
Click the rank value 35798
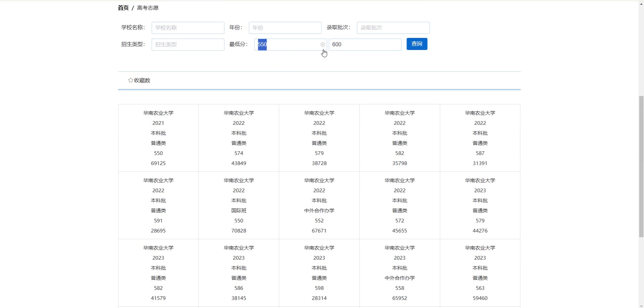coord(400,163)
